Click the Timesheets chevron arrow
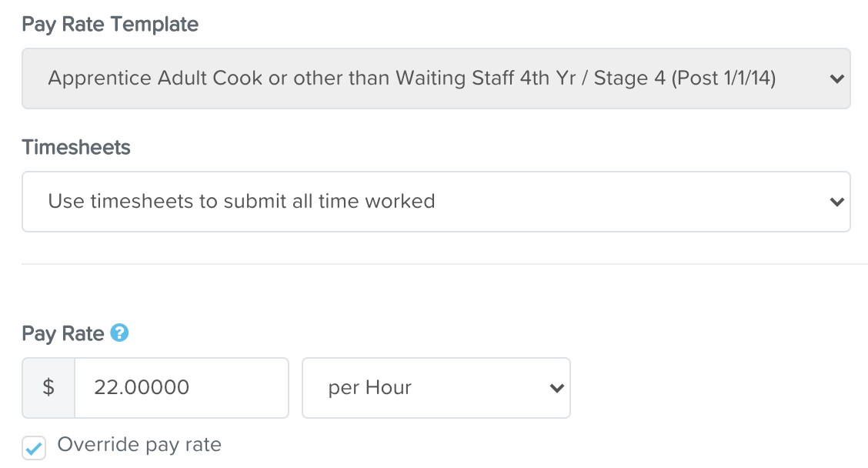Screen dimensions: 868x468 point(837,202)
